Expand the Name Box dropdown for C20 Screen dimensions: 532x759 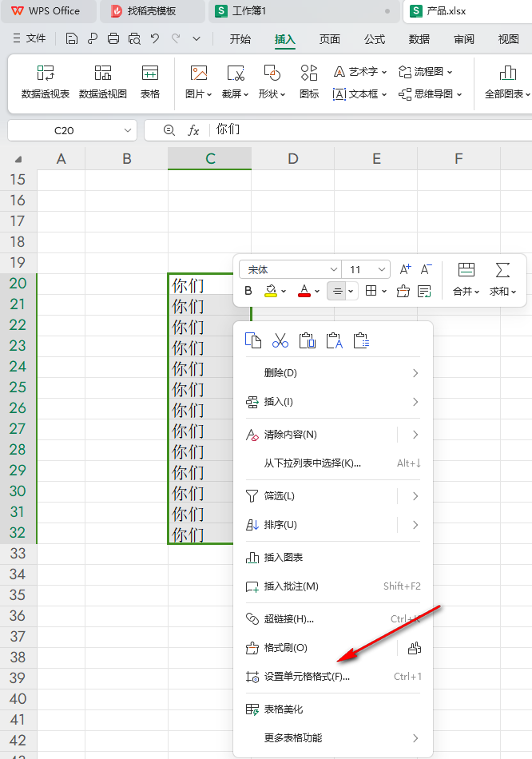coord(127,130)
